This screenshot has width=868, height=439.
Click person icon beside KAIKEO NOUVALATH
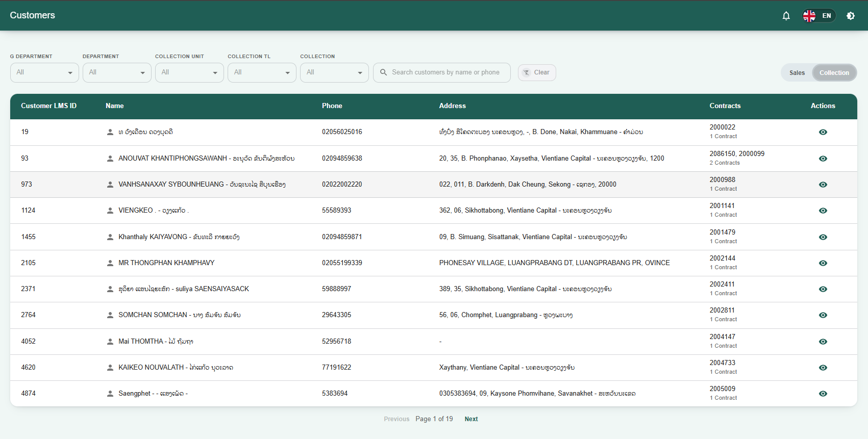pyautogui.click(x=110, y=368)
